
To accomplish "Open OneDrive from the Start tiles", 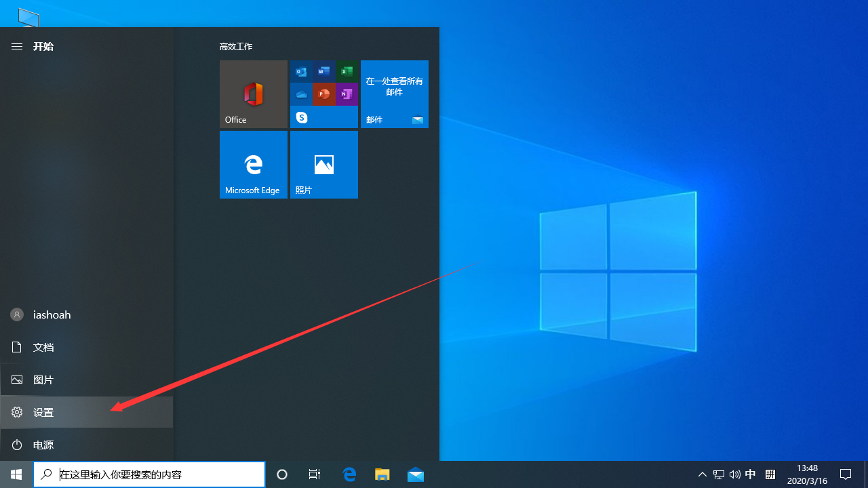I will (301, 94).
